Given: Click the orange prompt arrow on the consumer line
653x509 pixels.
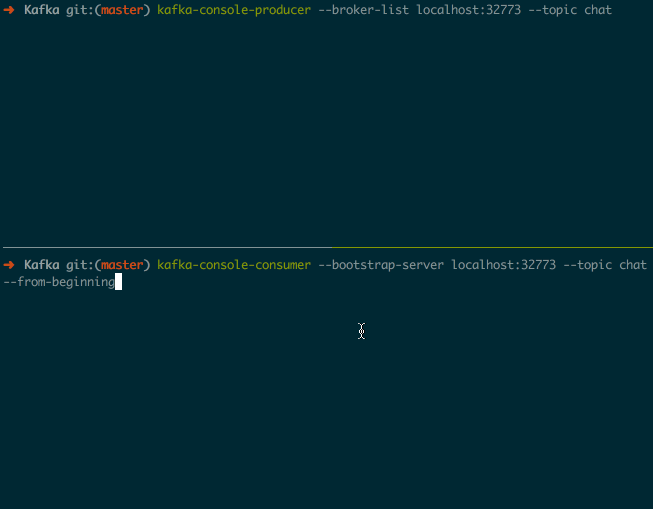Looking at the screenshot, I should click(9, 265).
